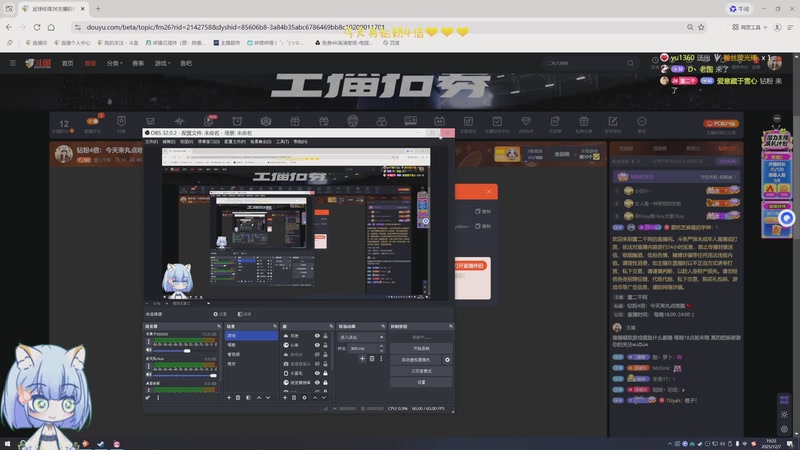
Task: Click alarm clock icon in Douyu streamer toolbar
Action: pyautogui.click(x=237, y=121)
